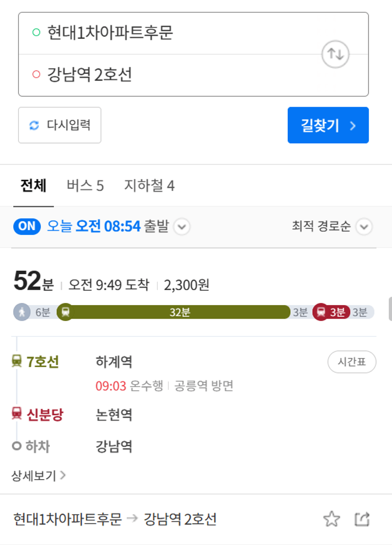
Task: Click the blue 길찾기 button
Action: pyautogui.click(x=328, y=125)
